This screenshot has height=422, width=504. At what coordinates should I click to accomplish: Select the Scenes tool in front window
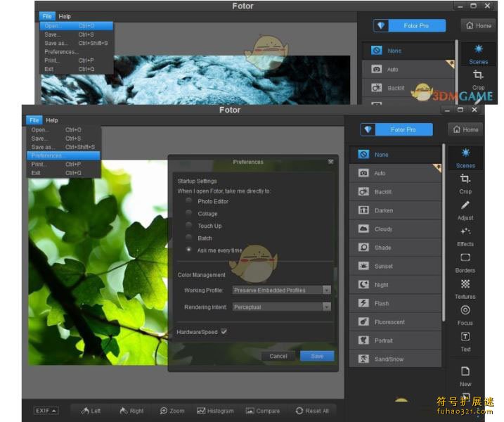pos(465,158)
